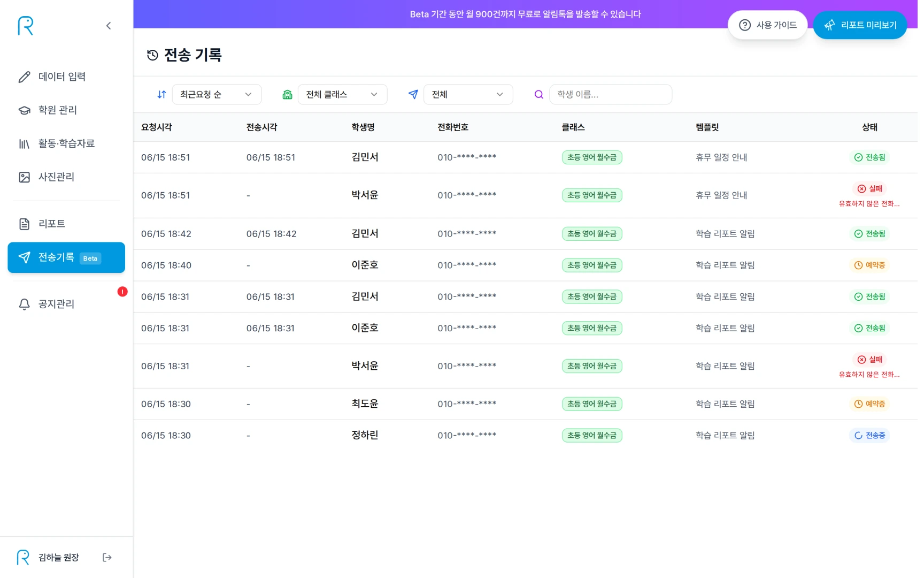Open 데이터 입력 menu

click(66, 77)
